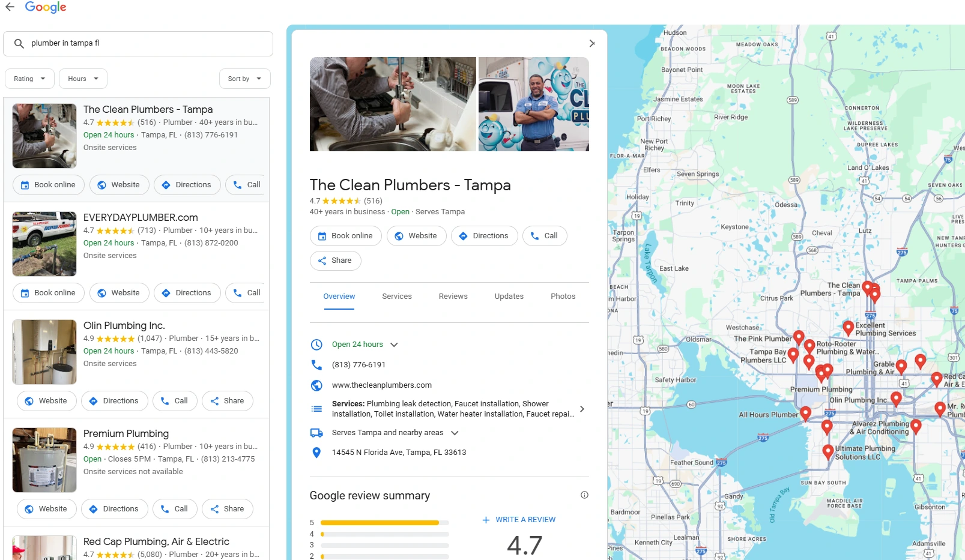The width and height of the screenshot is (965, 560).
Task: Get Directions to Olin Plumbing Inc.
Action: click(x=114, y=401)
